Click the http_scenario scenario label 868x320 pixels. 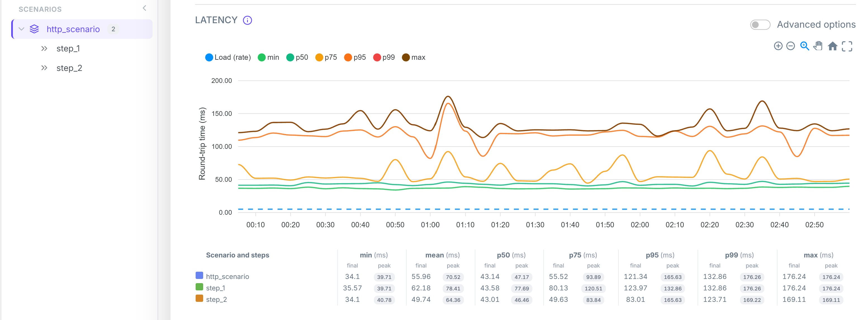(x=73, y=29)
